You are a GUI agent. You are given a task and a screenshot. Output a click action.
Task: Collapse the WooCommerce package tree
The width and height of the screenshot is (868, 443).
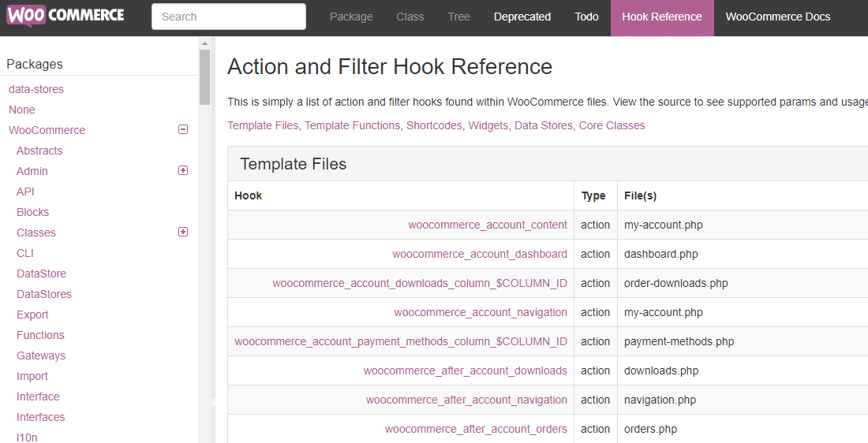[183, 130]
